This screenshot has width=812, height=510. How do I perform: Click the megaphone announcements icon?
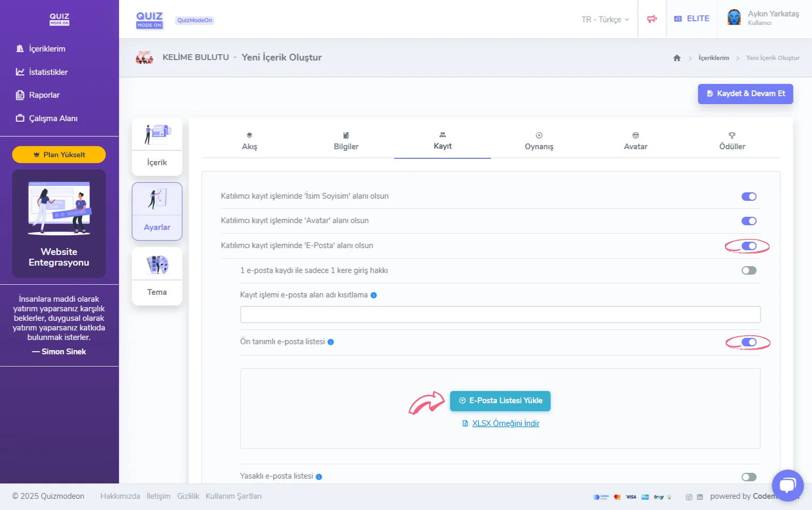652,19
